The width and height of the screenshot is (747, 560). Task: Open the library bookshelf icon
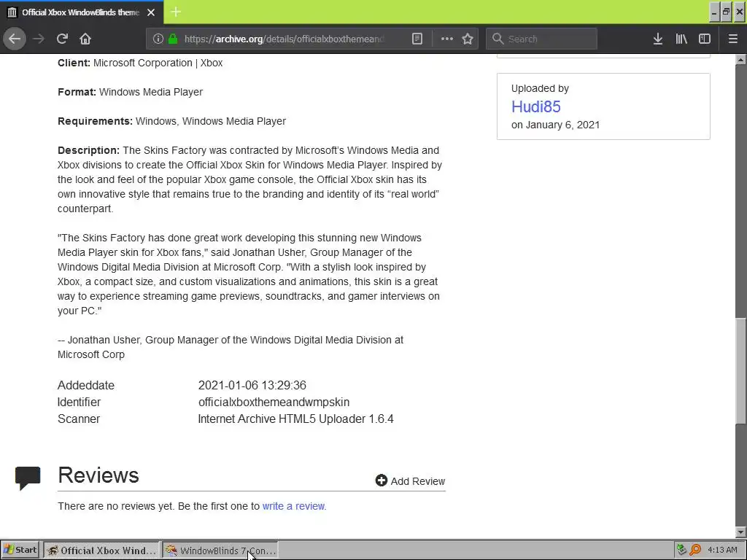[681, 39]
